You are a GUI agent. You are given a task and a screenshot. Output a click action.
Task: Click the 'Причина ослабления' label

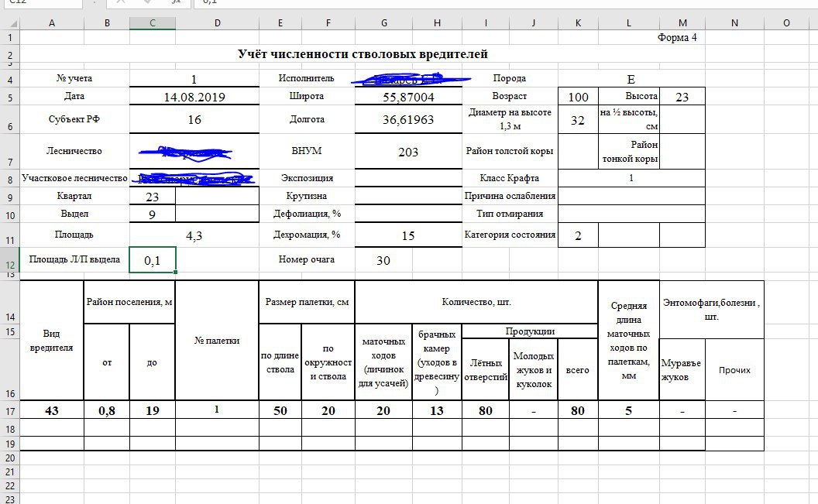510,196
